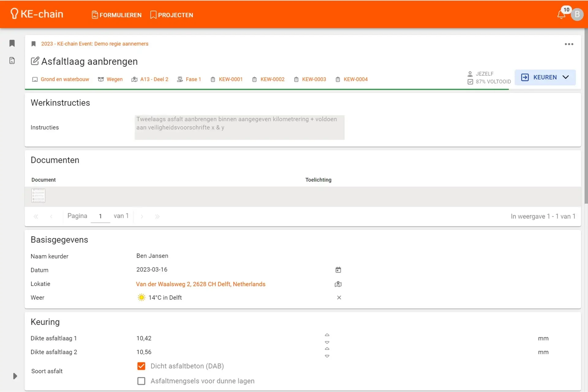The height and width of the screenshot is (392, 588).
Task: Click the edit pencil icon beside Asfaltlaag aanbrengen
Action: [35, 61]
